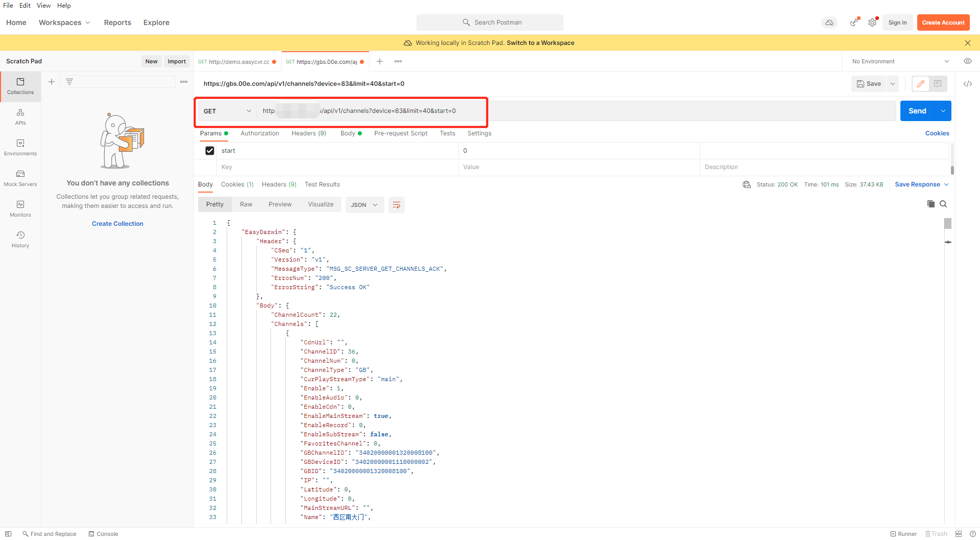The width and height of the screenshot is (980, 540).
Task: Switch to the demo.easycvr request tab
Action: pos(237,62)
